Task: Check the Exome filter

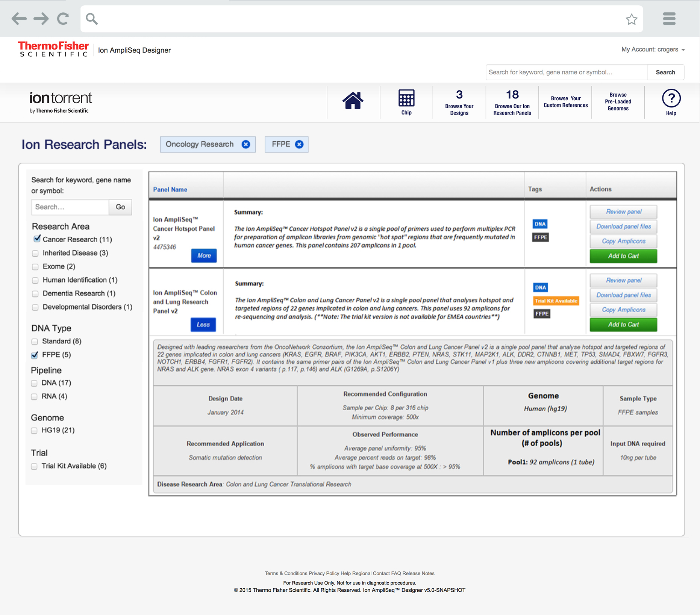Action: 35,267
